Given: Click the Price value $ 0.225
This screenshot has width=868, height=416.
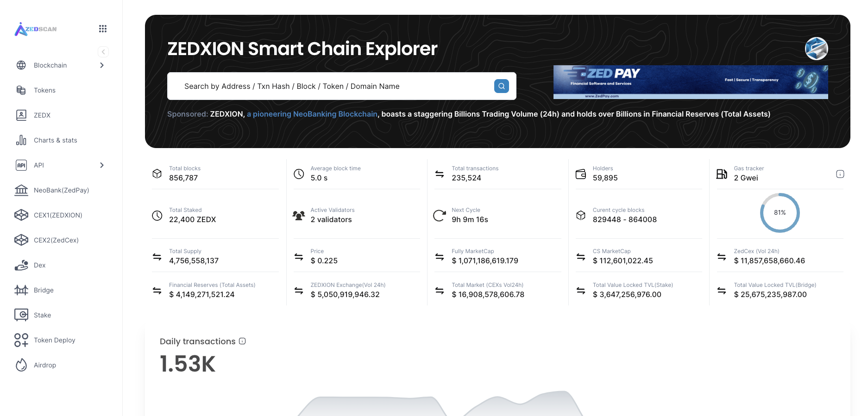Looking at the screenshot, I should pos(324,261).
